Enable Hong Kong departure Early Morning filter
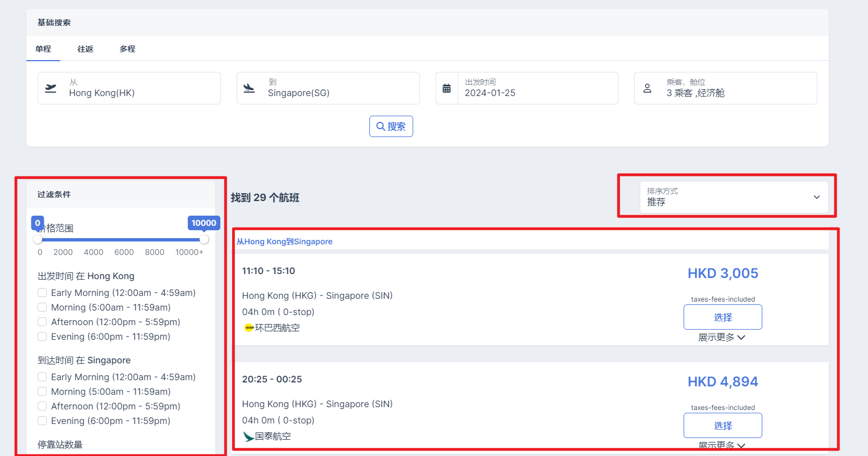Viewport: 868px width, 456px height. tap(42, 293)
